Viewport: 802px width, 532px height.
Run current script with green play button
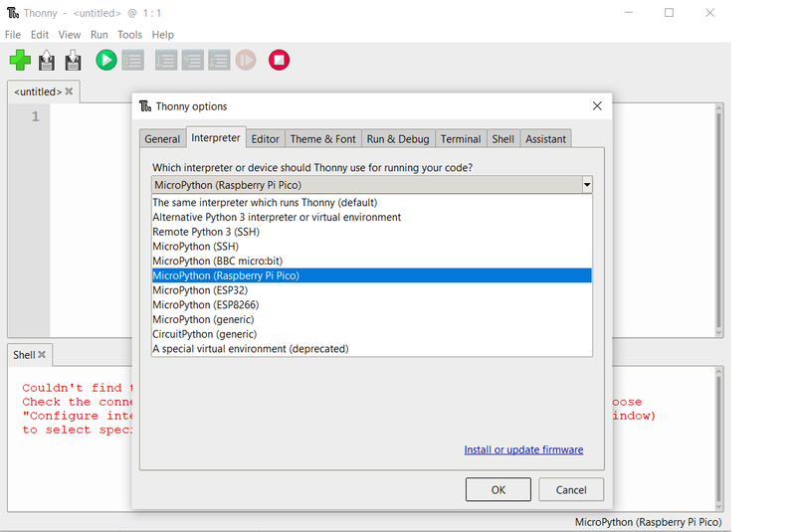(x=106, y=60)
